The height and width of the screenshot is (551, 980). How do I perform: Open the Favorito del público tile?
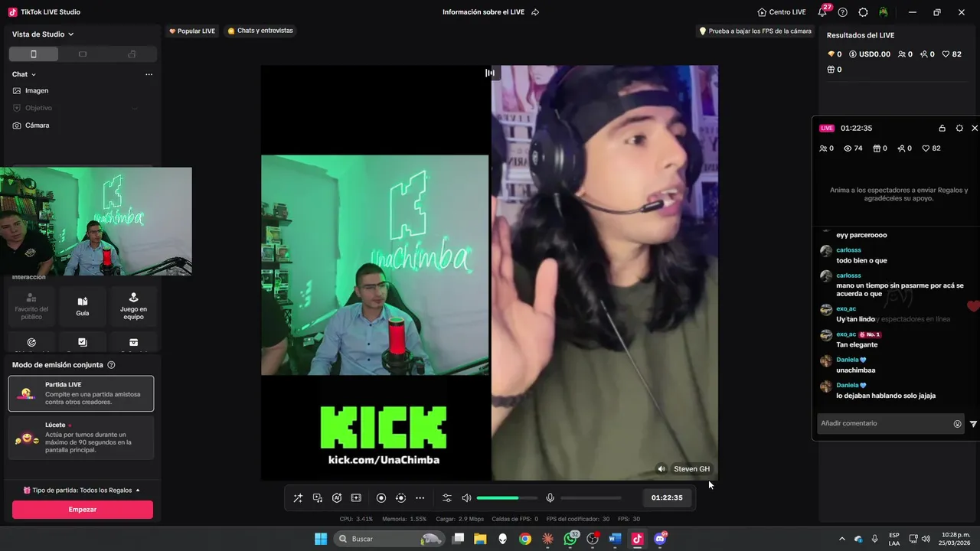31,306
